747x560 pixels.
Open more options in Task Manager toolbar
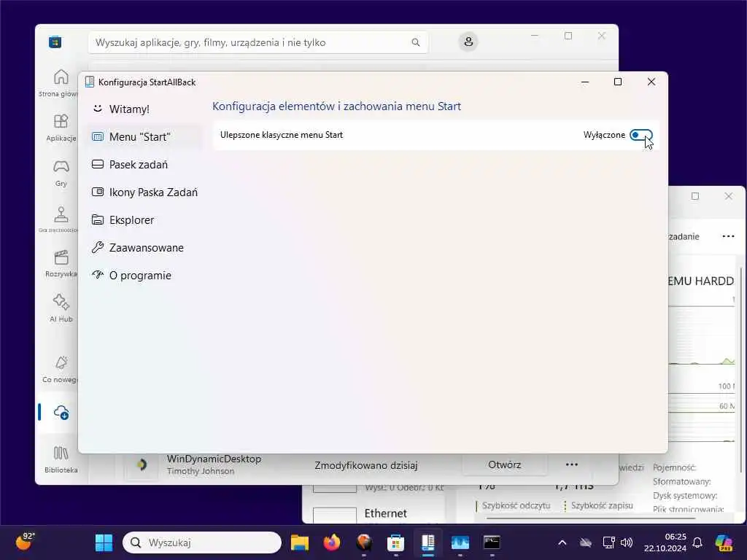(728, 236)
